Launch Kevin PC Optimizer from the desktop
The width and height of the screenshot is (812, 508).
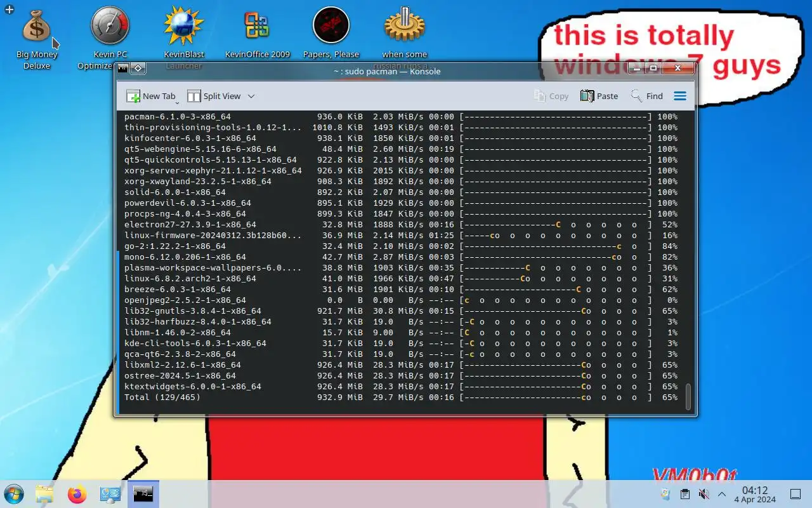(x=110, y=38)
